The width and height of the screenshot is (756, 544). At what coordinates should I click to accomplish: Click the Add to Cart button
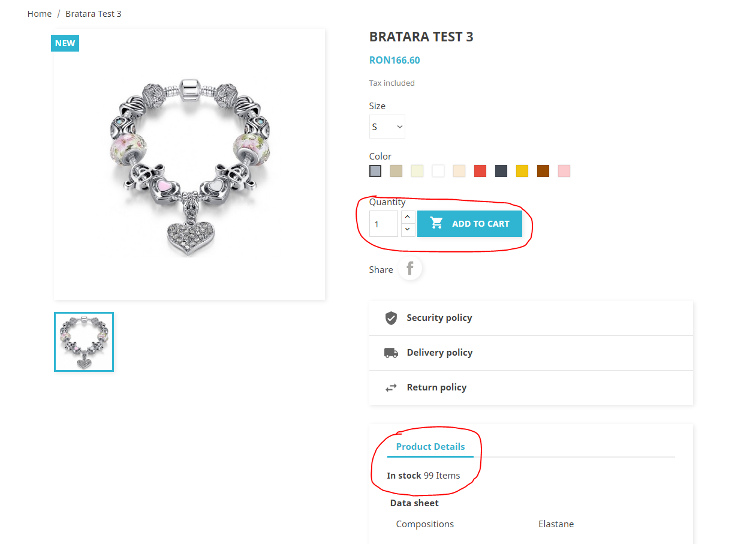tap(469, 224)
